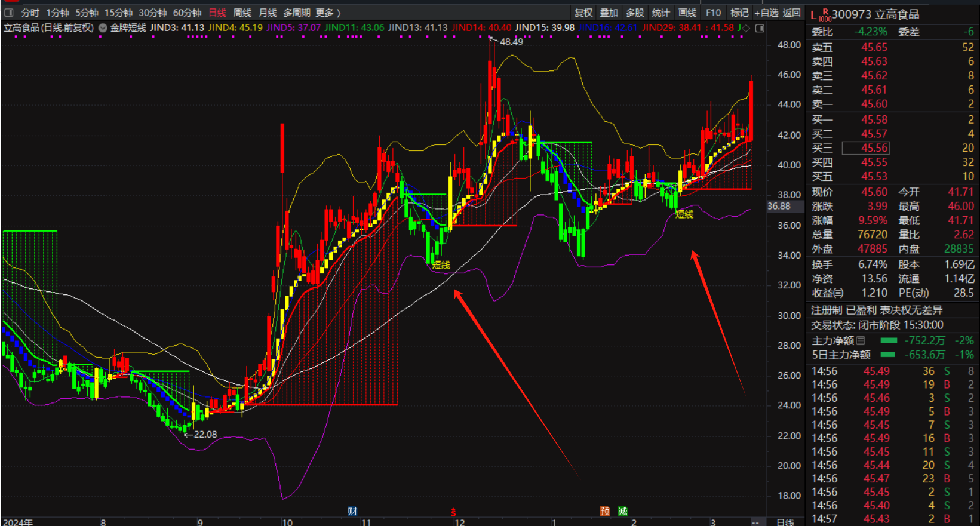Switch to the 周线 weekly chart
The height and width of the screenshot is (526, 980).
coord(242,13)
